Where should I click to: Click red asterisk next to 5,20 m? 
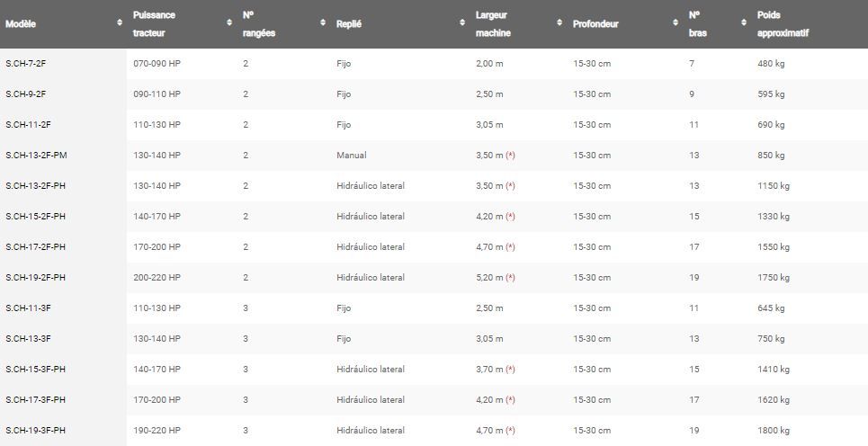(510, 278)
